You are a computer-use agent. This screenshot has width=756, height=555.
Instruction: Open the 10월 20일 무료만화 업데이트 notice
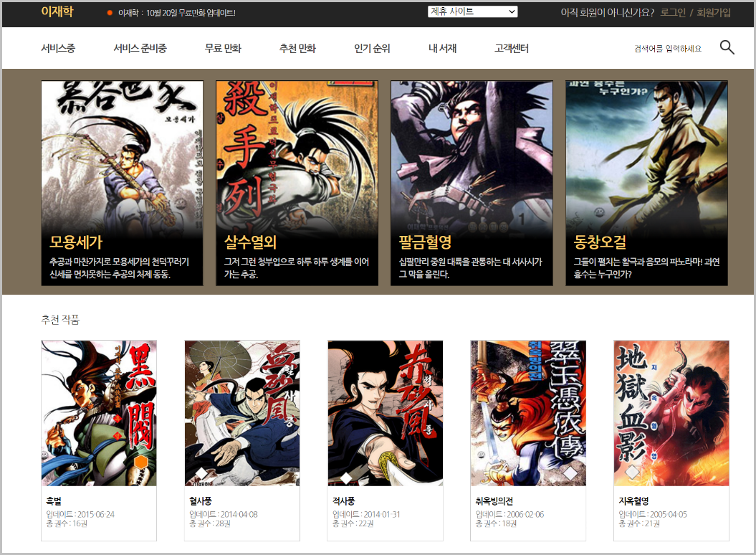point(177,13)
